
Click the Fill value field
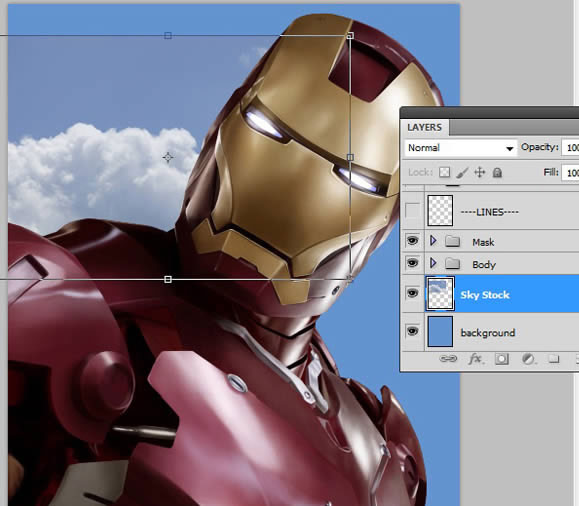tap(571, 172)
